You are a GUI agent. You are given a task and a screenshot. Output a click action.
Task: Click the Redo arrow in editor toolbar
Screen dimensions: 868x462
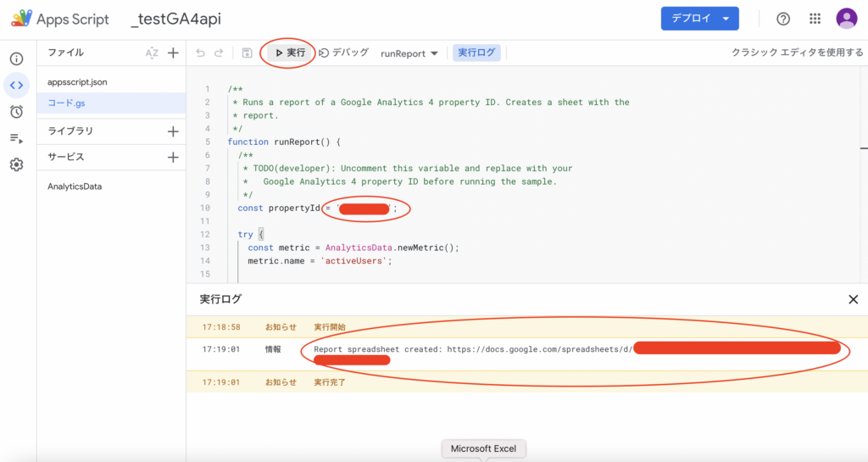[x=220, y=53]
